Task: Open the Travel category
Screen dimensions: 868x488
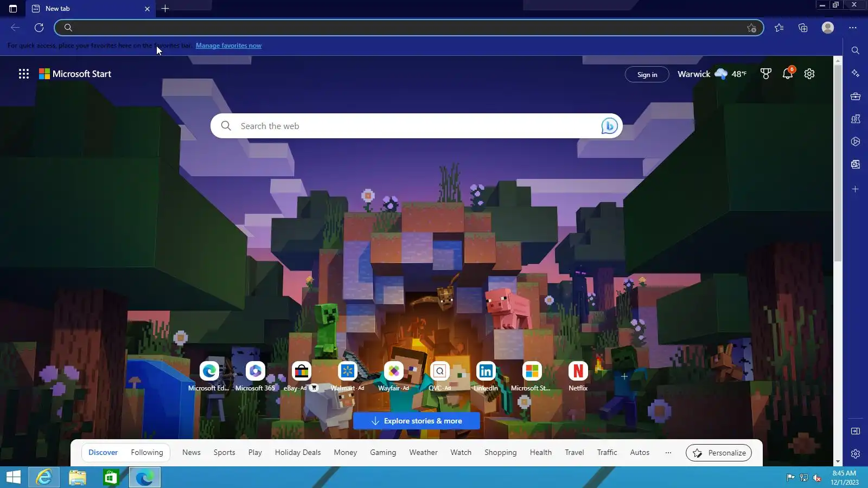Action: click(575, 452)
